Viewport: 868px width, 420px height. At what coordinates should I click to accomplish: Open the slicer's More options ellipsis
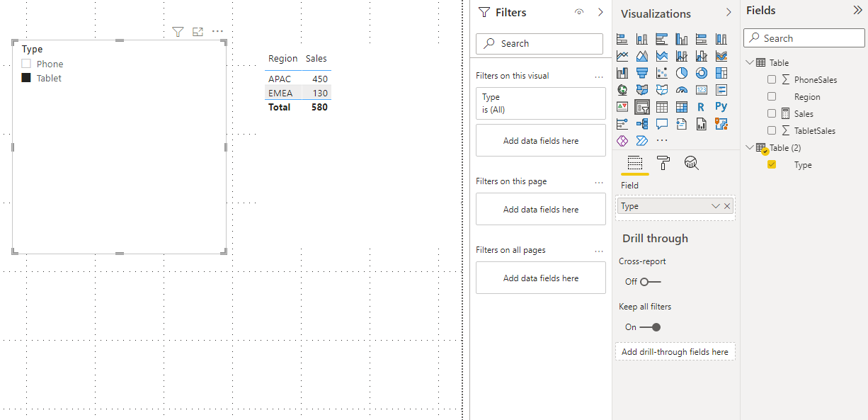[x=217, y=32]
